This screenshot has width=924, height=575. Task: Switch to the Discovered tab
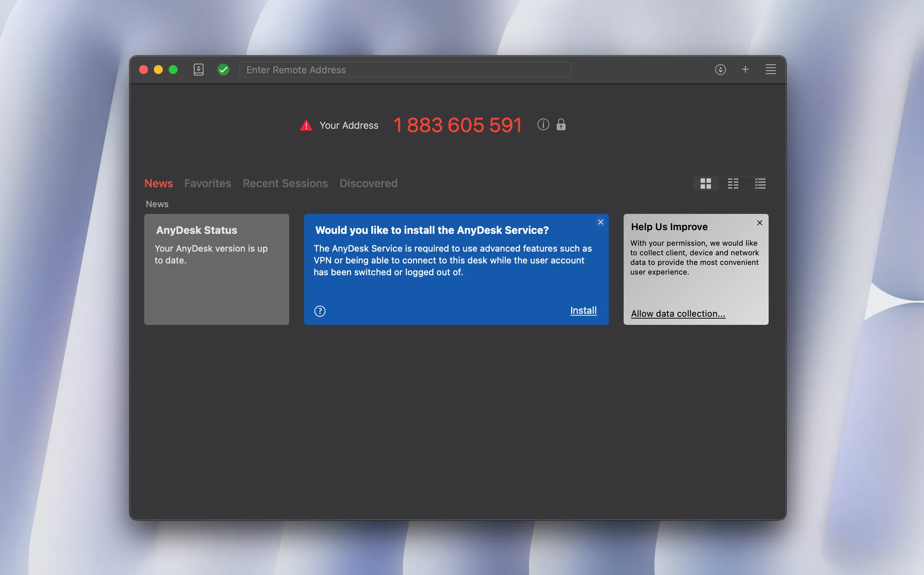368,183
